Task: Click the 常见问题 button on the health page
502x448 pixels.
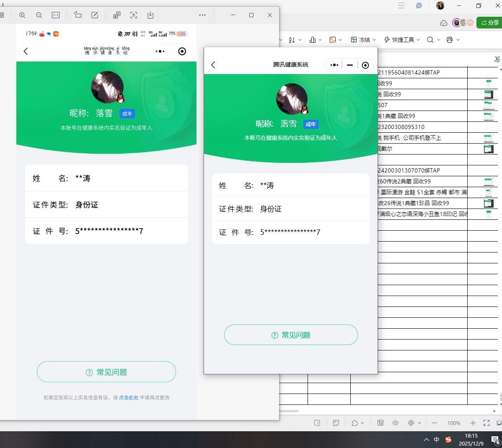Action: pos(291,335)
